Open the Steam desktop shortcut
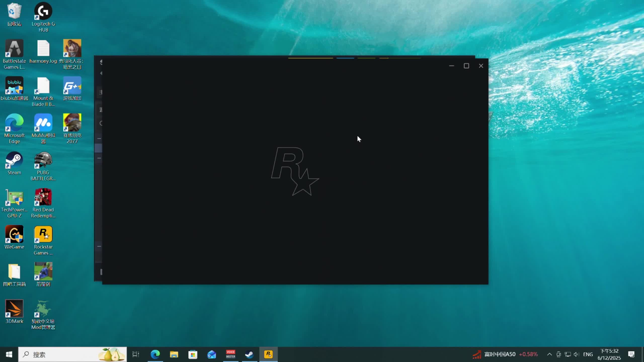644x362 pixels. (14, 163)
